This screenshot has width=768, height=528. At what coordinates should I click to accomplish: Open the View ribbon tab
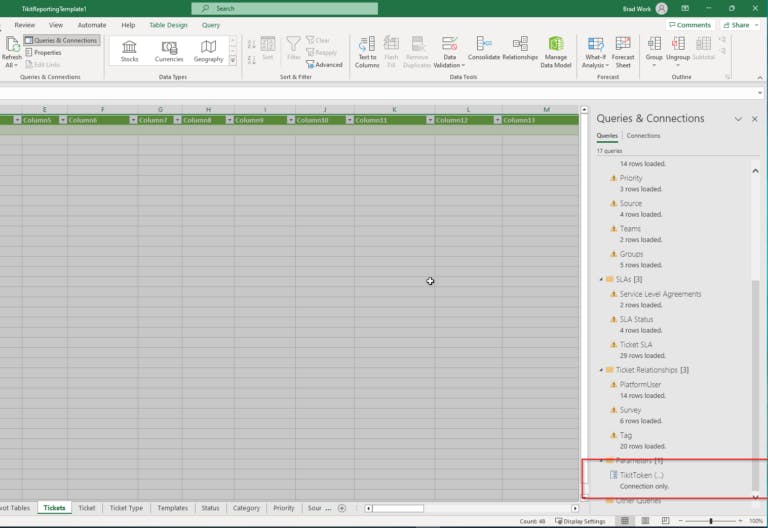tap(56, 25)
